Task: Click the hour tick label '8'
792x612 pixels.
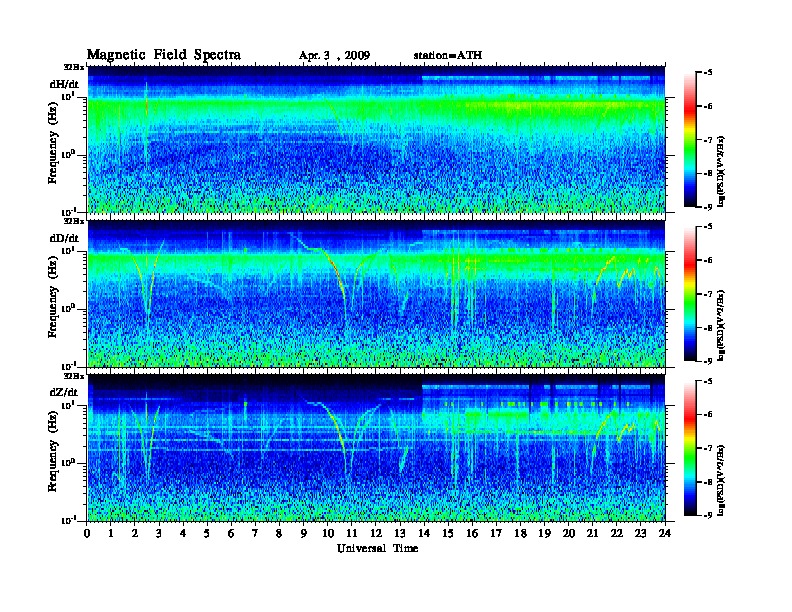Action: (x=279, y=534)
